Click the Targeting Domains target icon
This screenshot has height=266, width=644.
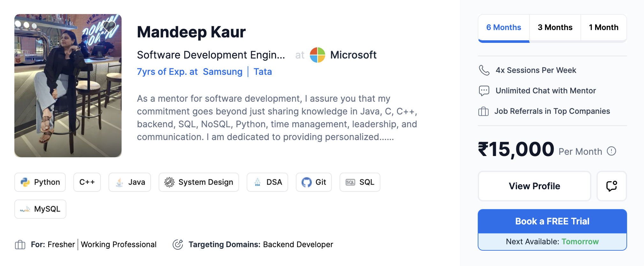point(178,245)
